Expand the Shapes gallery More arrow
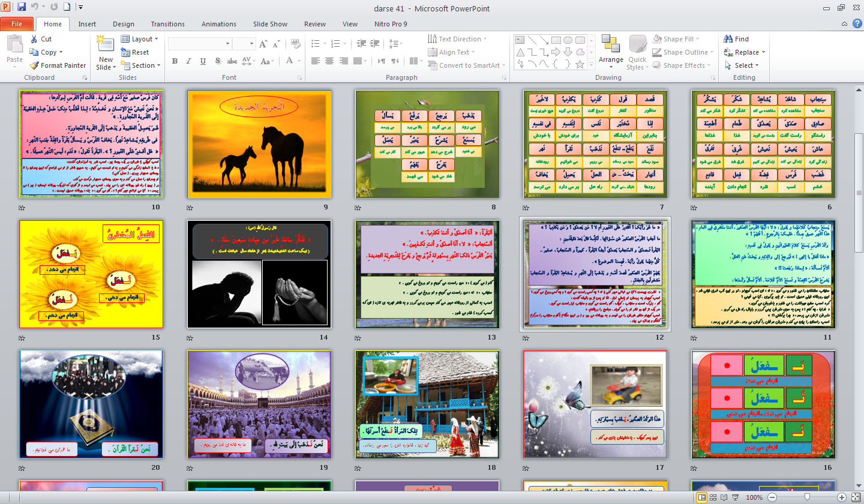 tap(592, 64)
